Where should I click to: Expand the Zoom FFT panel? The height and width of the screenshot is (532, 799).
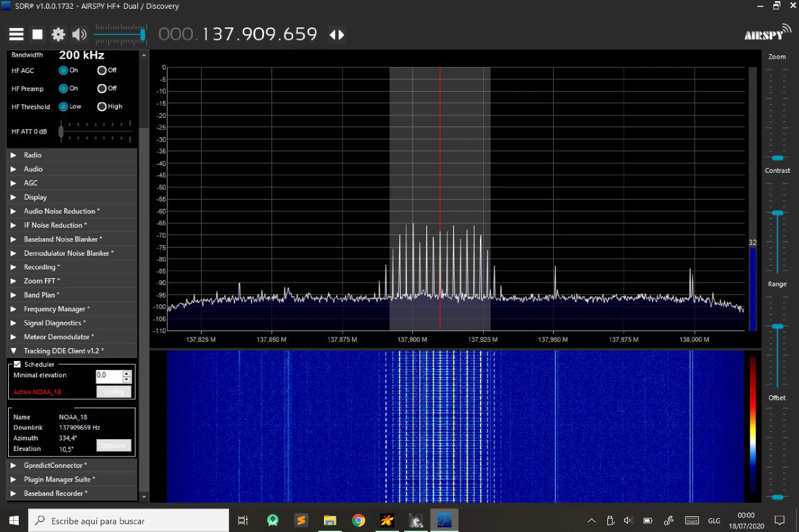(x=72, y=281)
